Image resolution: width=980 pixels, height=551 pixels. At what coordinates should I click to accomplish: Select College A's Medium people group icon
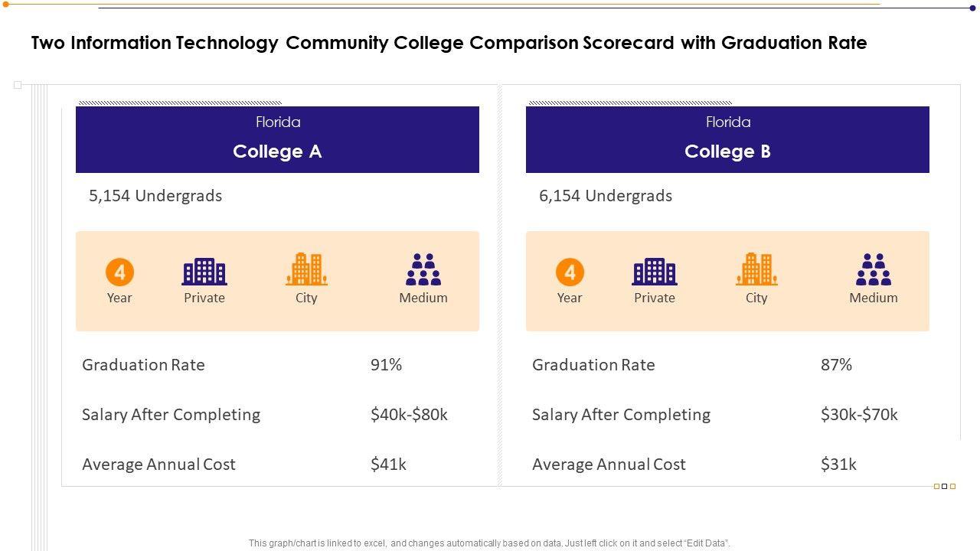[x=423, y=270]
